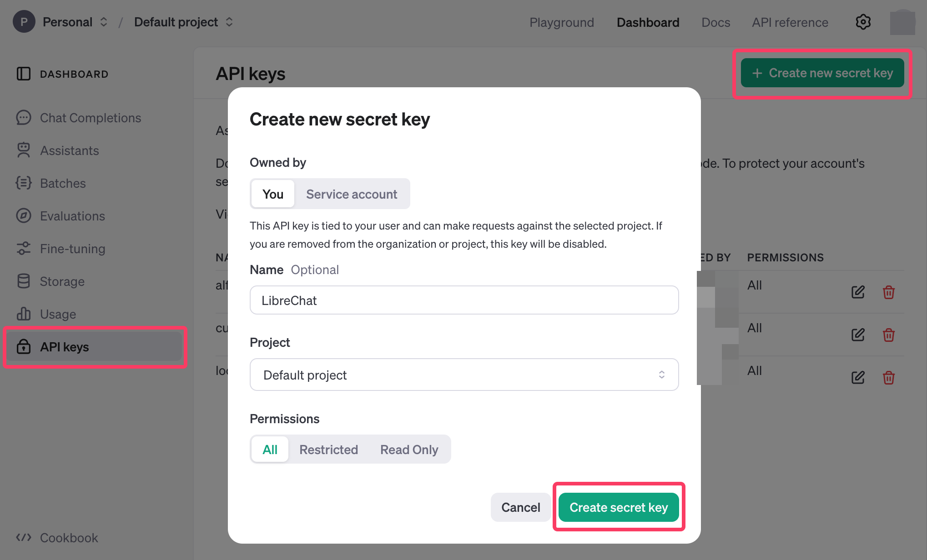The width and height of the screenshot is (927, 560).
Task: Expand the Default project switcher in the header
Action: 183,22
